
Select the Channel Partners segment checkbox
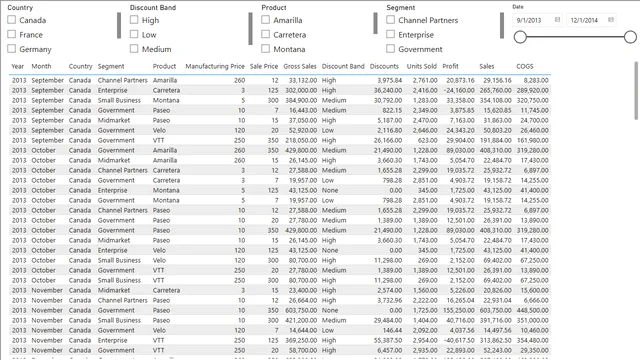(390, 20)
